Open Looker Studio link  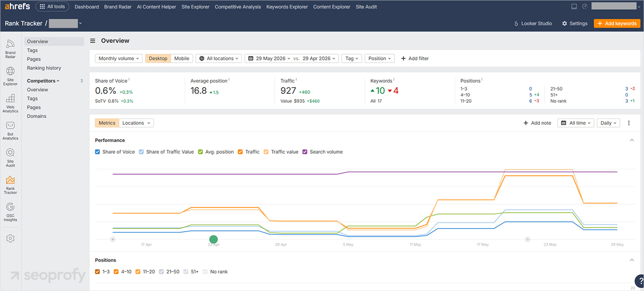532,24
